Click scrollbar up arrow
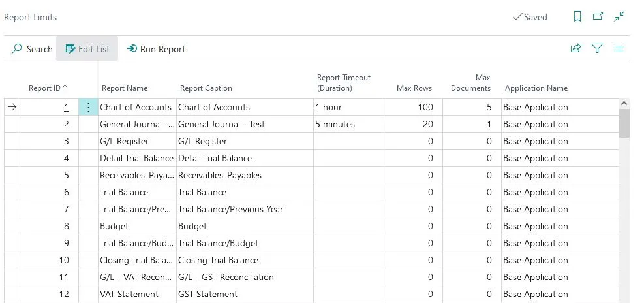This screenshot has height=303, width=644. [x=624, y=103]
